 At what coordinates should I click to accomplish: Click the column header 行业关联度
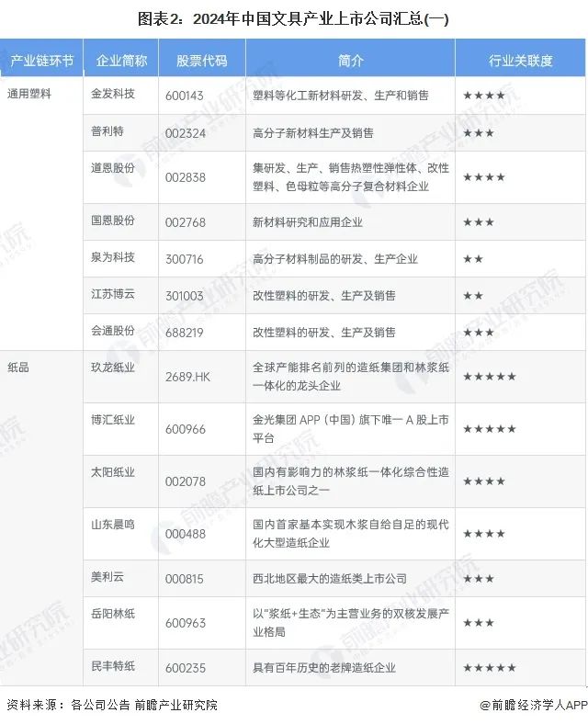[520, 61]
